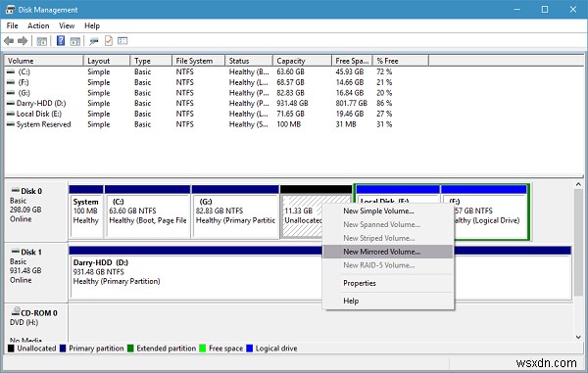
Task: Select the CD-ROM 0 DVD (H:) label
Action: [x=36, y=322]
